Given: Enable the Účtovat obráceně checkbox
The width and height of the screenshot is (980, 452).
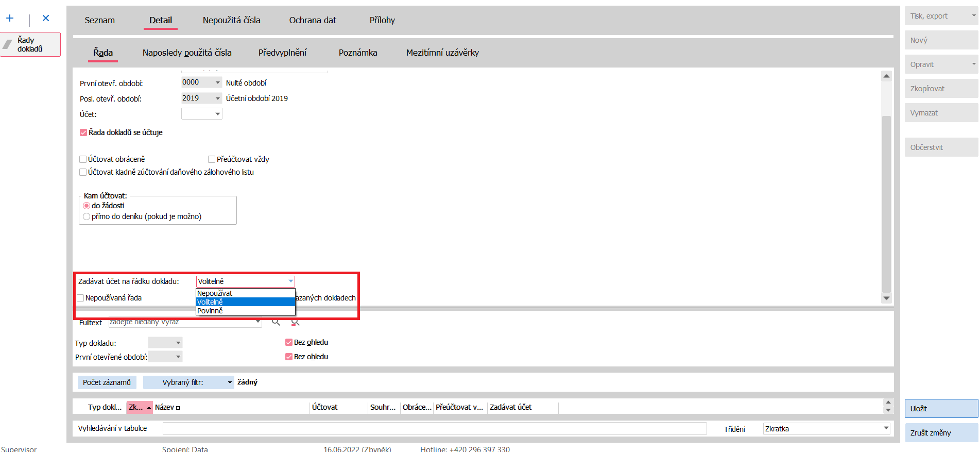Looking at the screenshot, I should [x=83, y=159].
